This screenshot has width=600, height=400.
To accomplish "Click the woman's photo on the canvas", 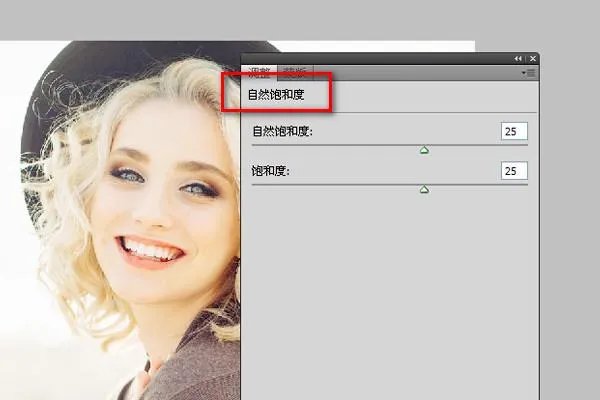I will (x=120, y=220).
